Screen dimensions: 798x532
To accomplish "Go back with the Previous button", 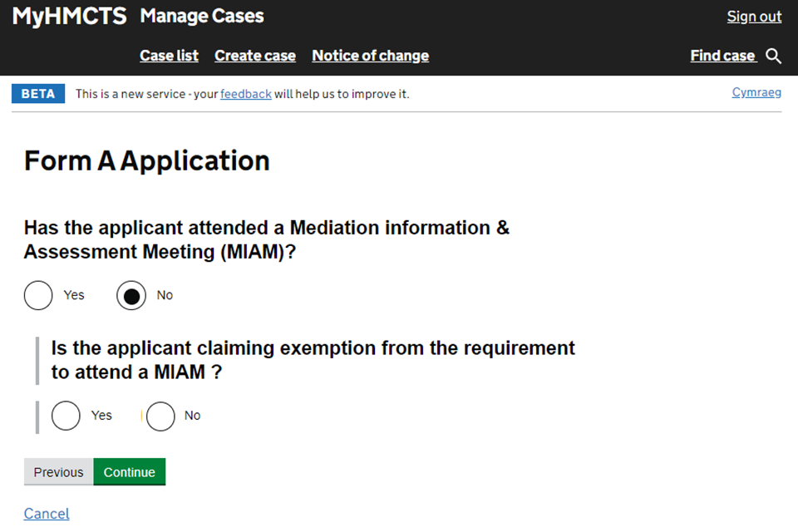I will (x=58, y=472).
